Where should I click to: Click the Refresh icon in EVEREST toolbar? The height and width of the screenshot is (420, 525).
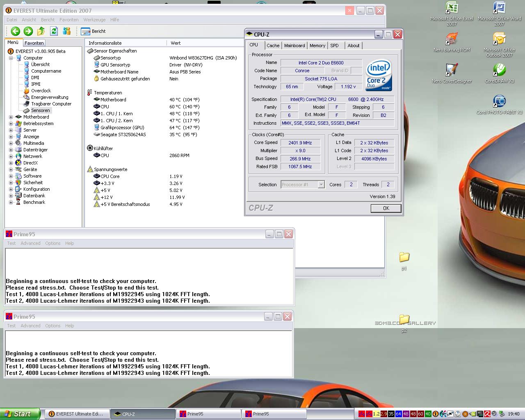[54, 31]
